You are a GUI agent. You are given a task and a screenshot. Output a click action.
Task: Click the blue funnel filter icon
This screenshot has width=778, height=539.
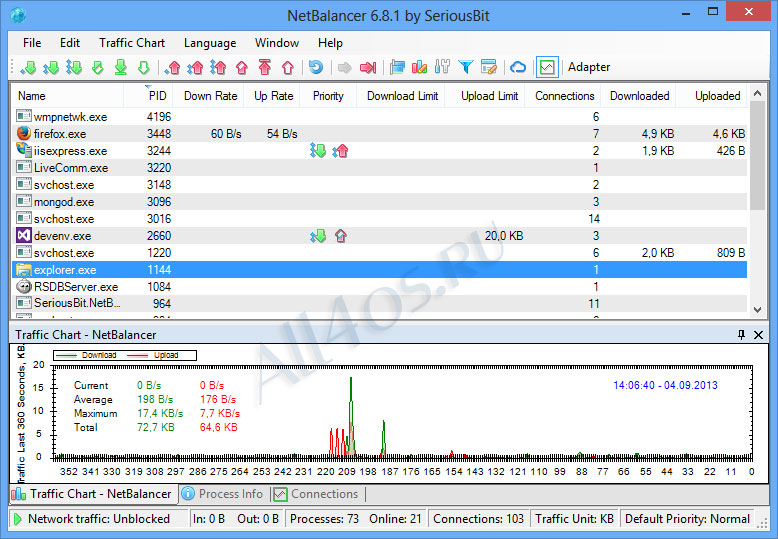[x=465, y=67]
